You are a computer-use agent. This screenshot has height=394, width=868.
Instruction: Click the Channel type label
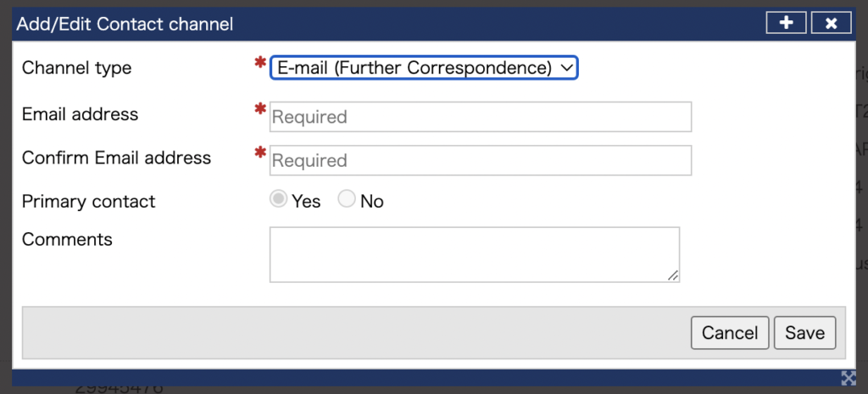point(77,68)
